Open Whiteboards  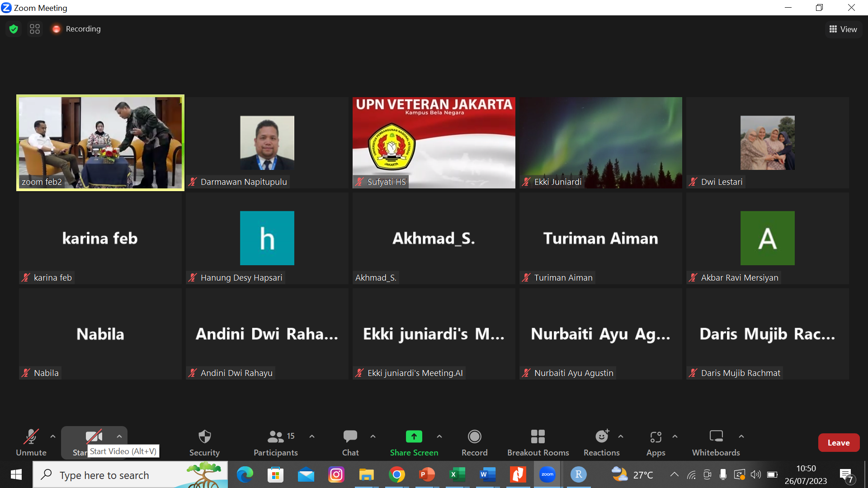coord(716,443)
